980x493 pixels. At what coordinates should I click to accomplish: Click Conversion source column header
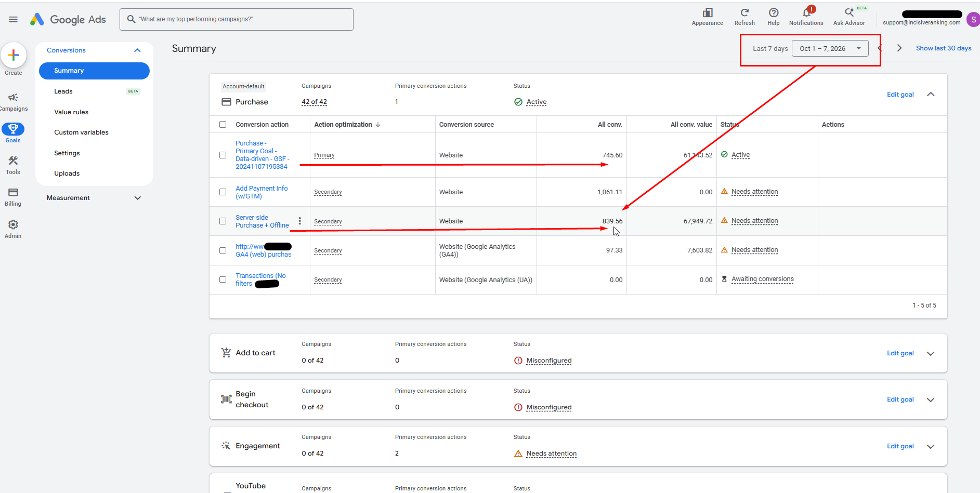point(466,125)
